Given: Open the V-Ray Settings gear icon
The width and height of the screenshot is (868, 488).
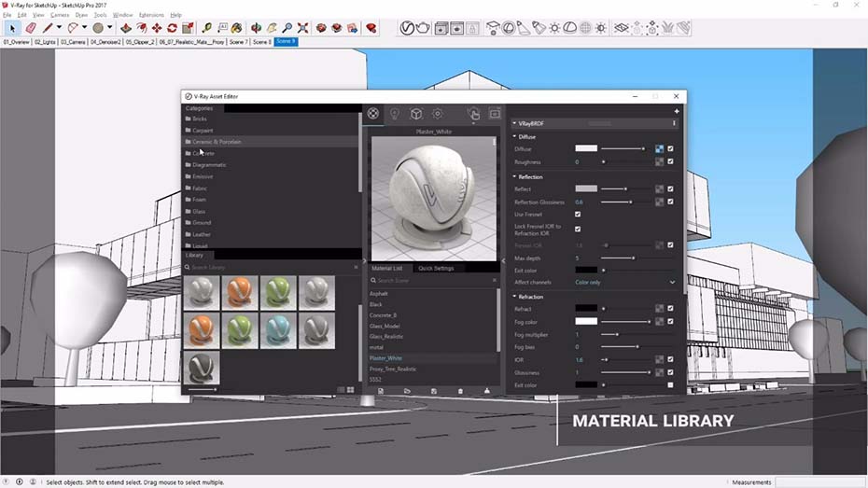Looking at the screenshot, I should coord(438,113).
